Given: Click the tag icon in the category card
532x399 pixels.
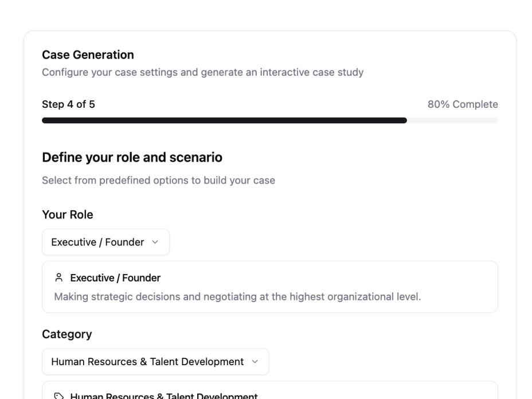Looking at the screenshot, I should pos(58,396).
